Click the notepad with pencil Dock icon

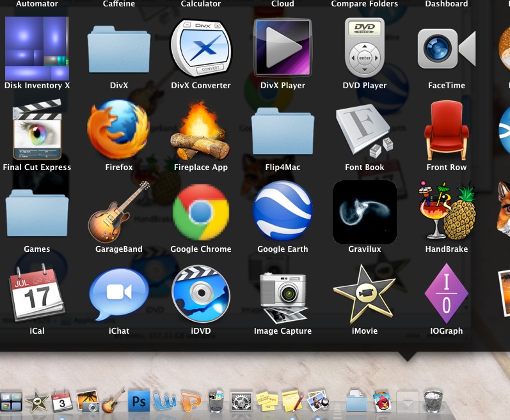292,401
